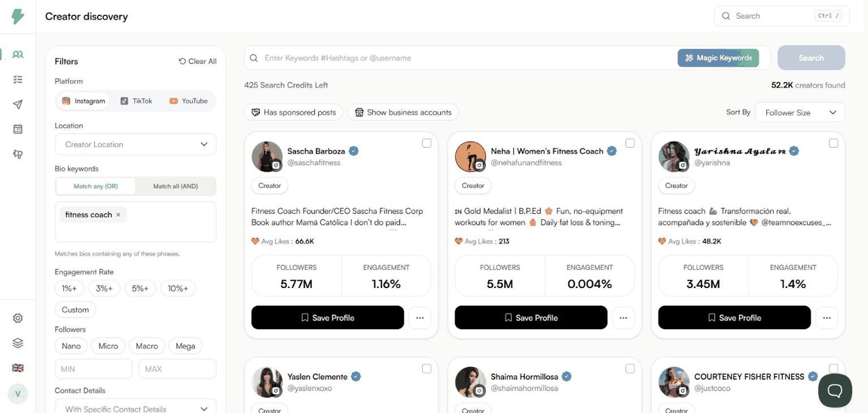
Task: Select Neha Women's Fitness Coach checkbox
Action: pyautogui.click(x=630, y=143)
